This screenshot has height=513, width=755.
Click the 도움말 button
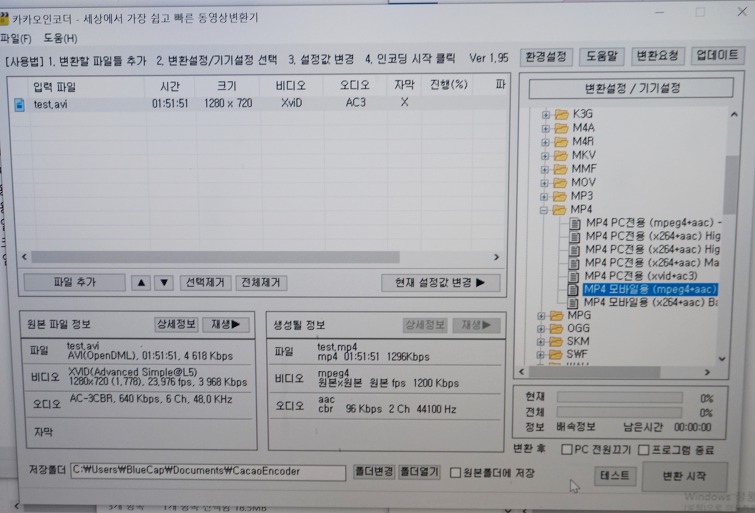coord(601,56)
